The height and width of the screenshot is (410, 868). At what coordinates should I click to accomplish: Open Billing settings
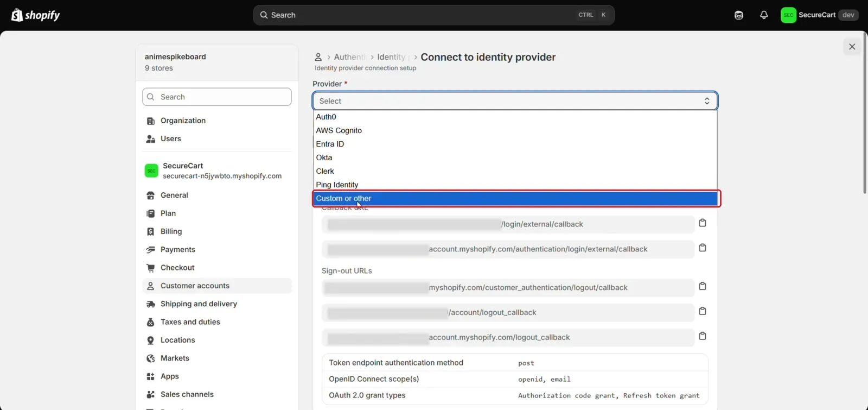click(x=217, y=231)
